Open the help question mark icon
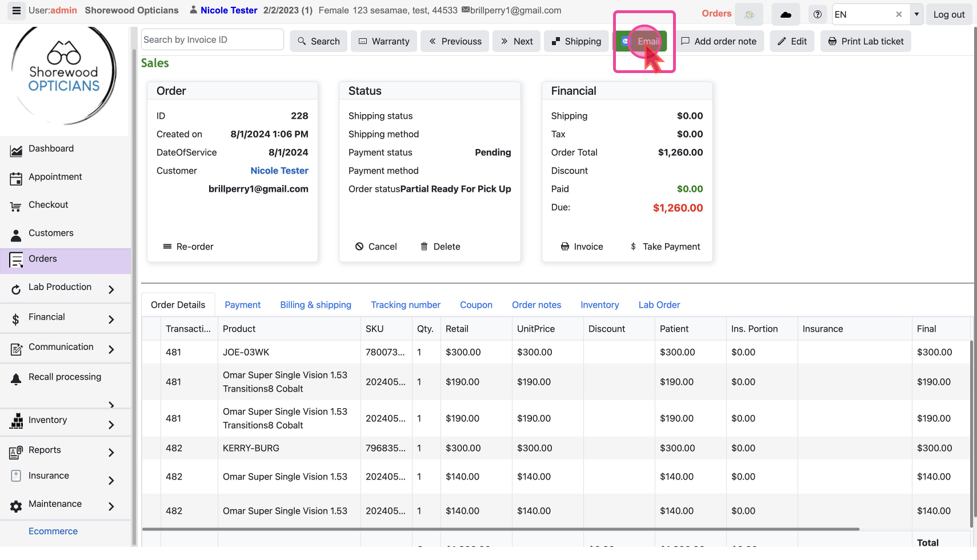Image resolution: width=977 pixels, height=560 pixels. (818, 15)
